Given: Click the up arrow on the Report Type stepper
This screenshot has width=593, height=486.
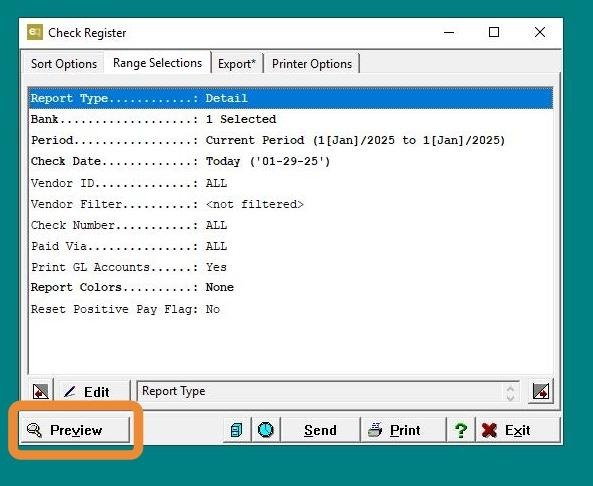Looking at the screenshot, I should click(x=510, y=388).
